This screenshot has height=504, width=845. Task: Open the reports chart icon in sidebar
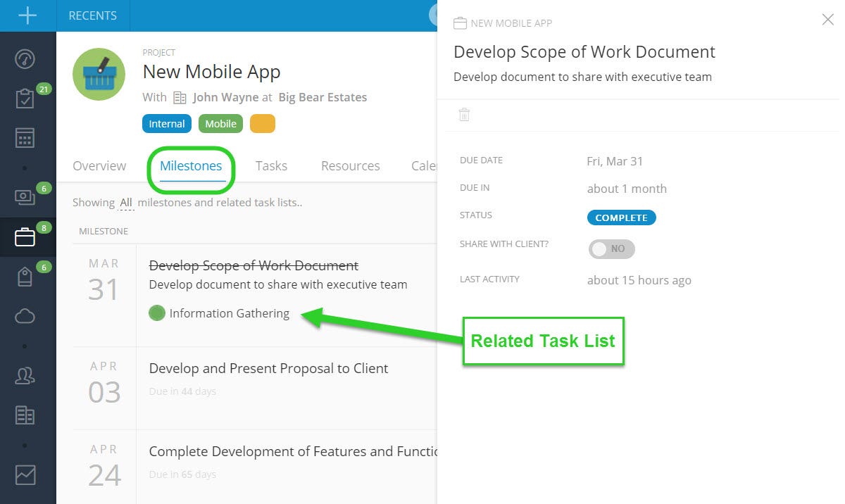[x=25, y=475]
